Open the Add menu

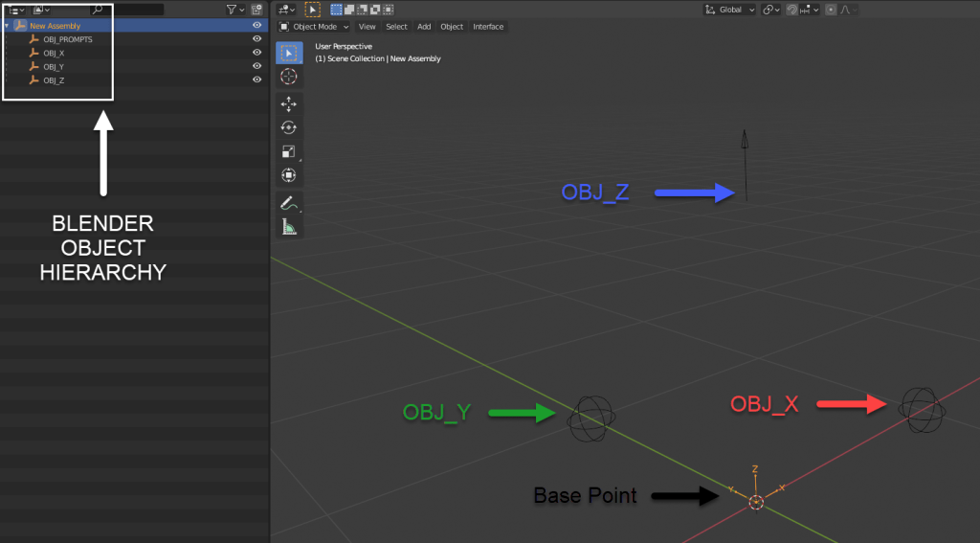click(424, 27)
